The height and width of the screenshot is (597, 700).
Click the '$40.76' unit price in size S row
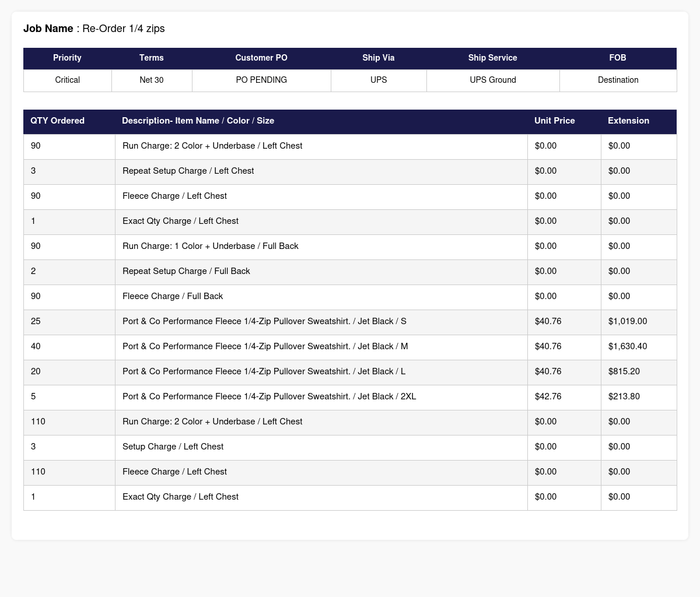548,321
